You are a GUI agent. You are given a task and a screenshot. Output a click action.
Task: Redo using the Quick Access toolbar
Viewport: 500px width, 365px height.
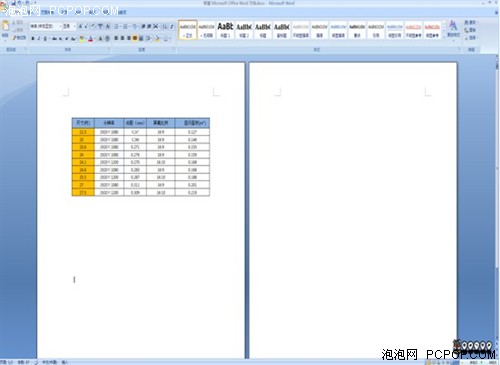[x=27, y=3]
